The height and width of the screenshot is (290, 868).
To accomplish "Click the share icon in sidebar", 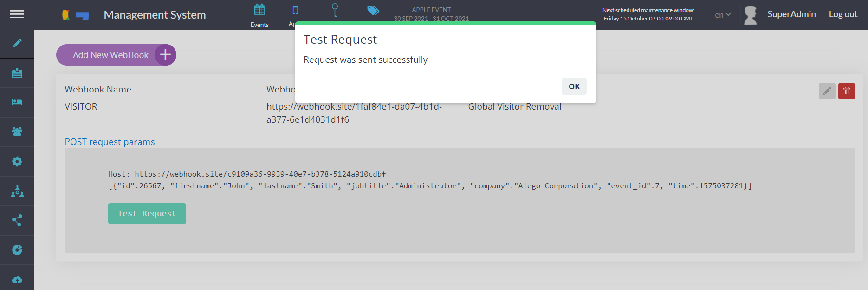I will coord(17,220).
